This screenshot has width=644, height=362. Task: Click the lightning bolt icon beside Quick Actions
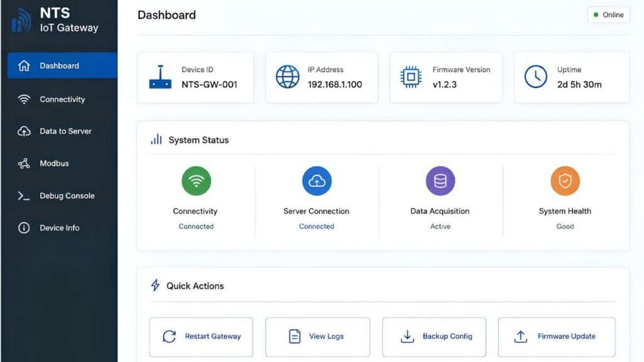[155, 285]
